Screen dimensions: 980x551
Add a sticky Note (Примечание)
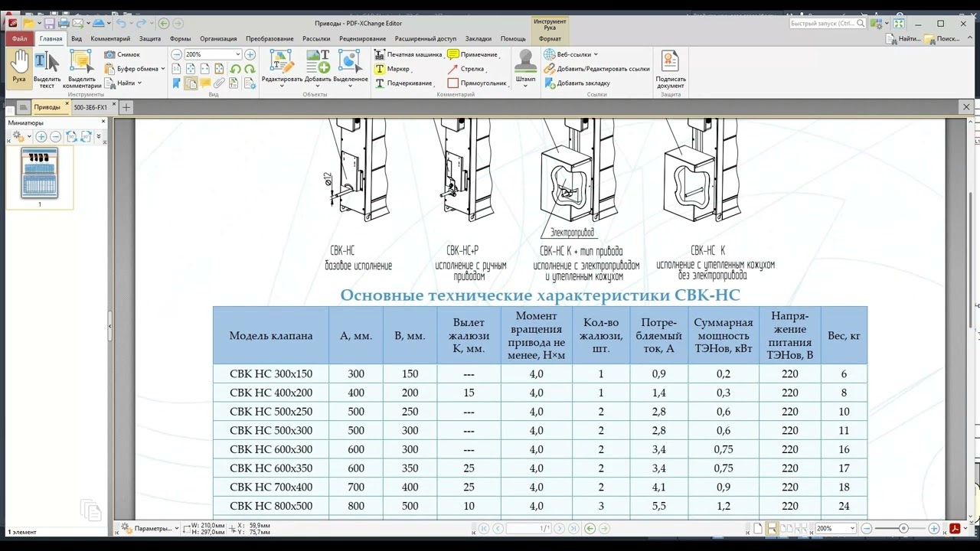(472, 54)
